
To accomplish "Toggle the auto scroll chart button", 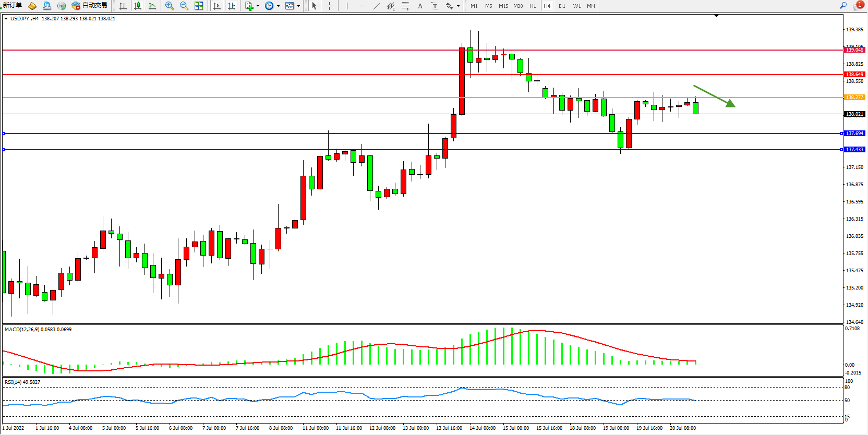I will coord(217,6).
